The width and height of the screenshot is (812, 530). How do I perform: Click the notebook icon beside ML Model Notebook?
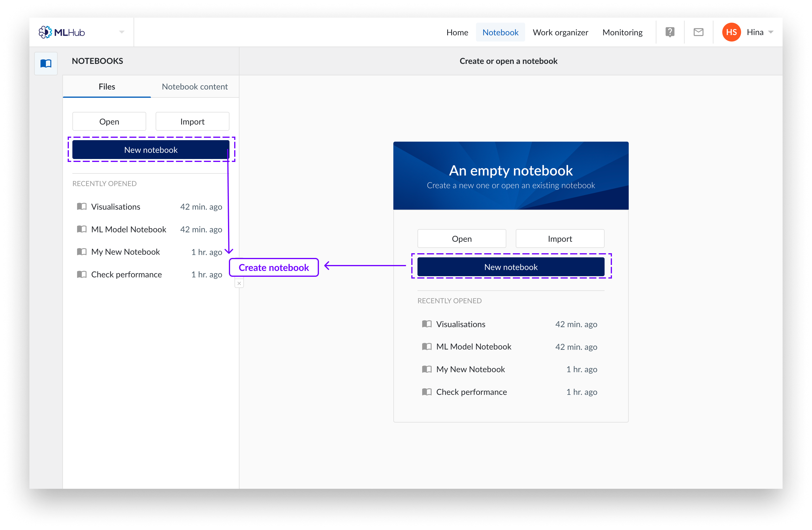tap(82, 229)
